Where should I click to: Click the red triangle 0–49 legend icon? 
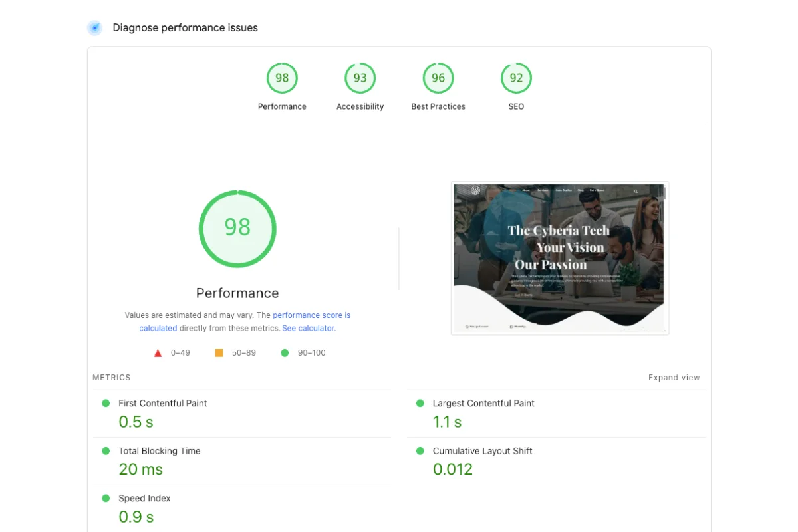click(x=158, y=353)
